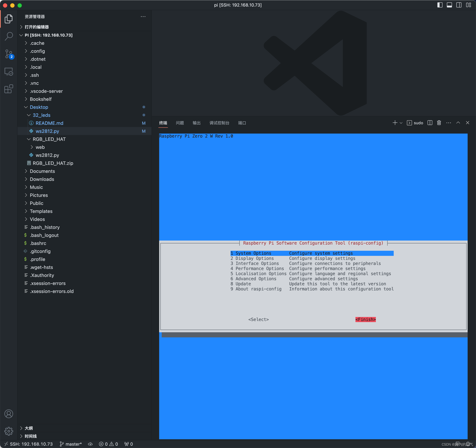Click <Finish> in raspi-config
The image size is (476, 448).
coord(365,320)
